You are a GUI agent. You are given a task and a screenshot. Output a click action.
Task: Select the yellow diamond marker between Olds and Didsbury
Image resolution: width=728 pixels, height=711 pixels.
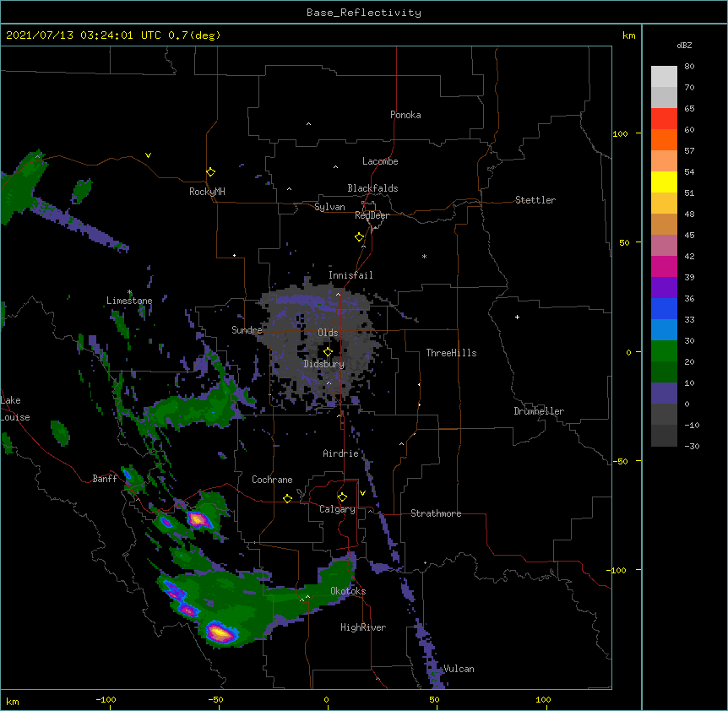coord(328,351)
